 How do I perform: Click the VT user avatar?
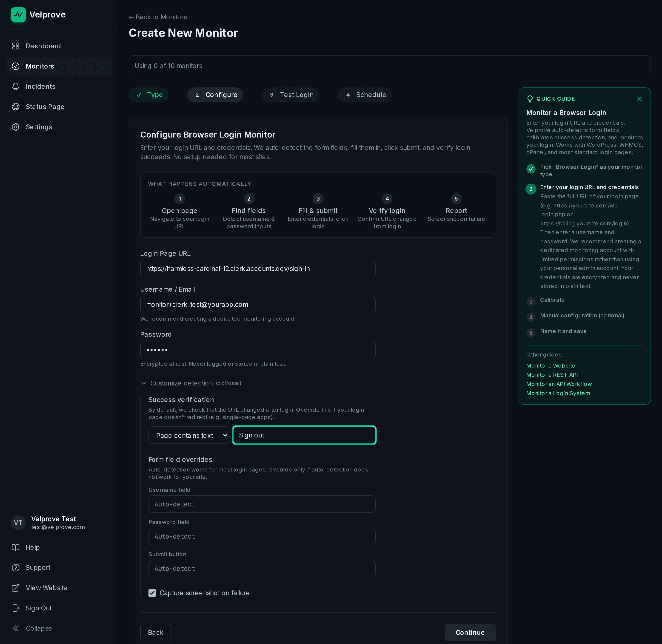(x=18, y=523)
